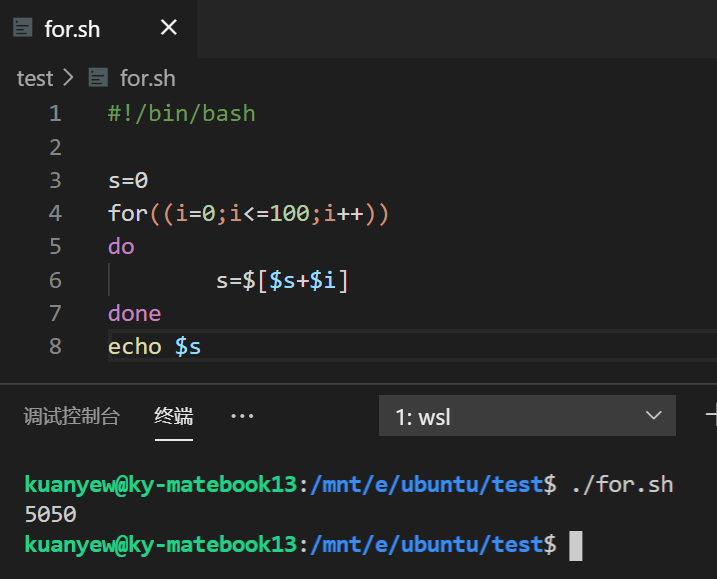Screen dimensions: 717x579
Task: Open the '1: wsl' terminal selector dropdown
Action: pyautogui.click(x=527, y=416)
